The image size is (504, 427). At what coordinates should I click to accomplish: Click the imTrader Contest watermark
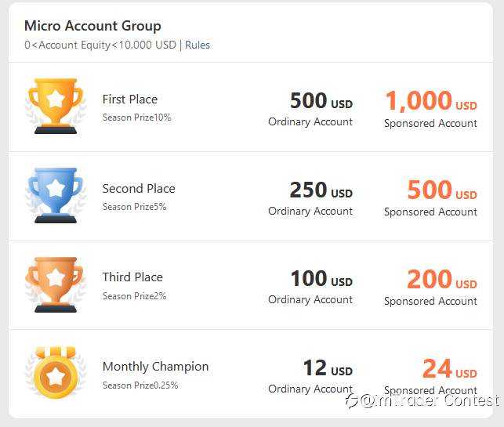[x=423, y=400]
